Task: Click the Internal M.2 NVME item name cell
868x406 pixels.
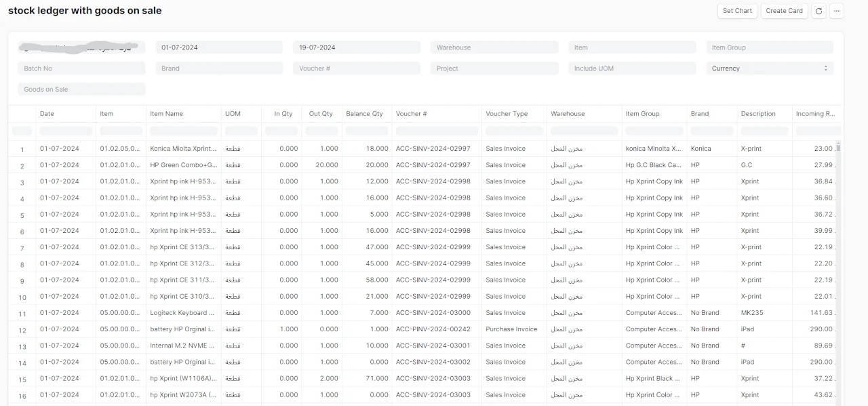Action: click(183, 346)
